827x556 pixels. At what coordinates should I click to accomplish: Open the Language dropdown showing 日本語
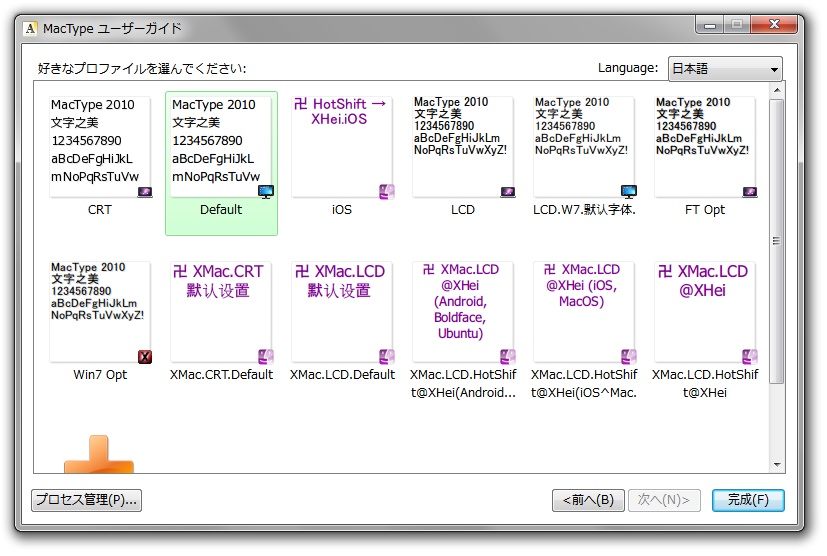(725, 69)
